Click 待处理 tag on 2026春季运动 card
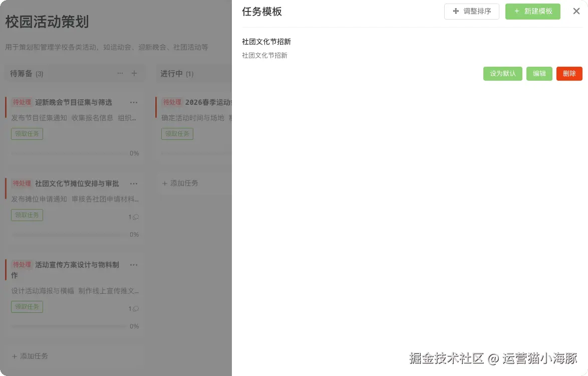Viewport: 588px width, 376px height. pyautogui.click(x=172, y=102)
